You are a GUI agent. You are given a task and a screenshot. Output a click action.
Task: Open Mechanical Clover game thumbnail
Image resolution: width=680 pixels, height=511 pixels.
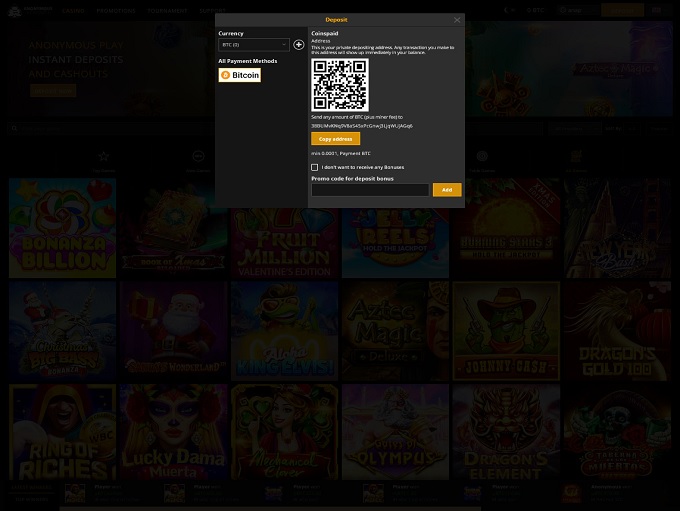(x=284, y=432)
